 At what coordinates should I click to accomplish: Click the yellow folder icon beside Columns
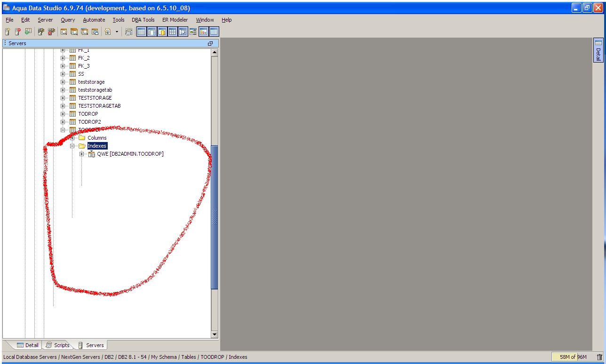[82, 138]
